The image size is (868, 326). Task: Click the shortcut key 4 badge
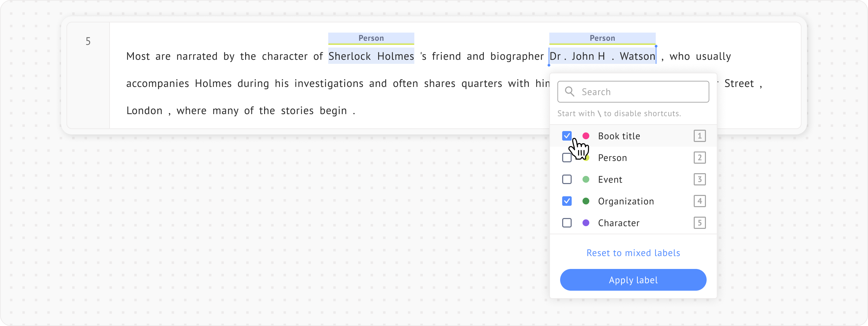coord(699,201)
